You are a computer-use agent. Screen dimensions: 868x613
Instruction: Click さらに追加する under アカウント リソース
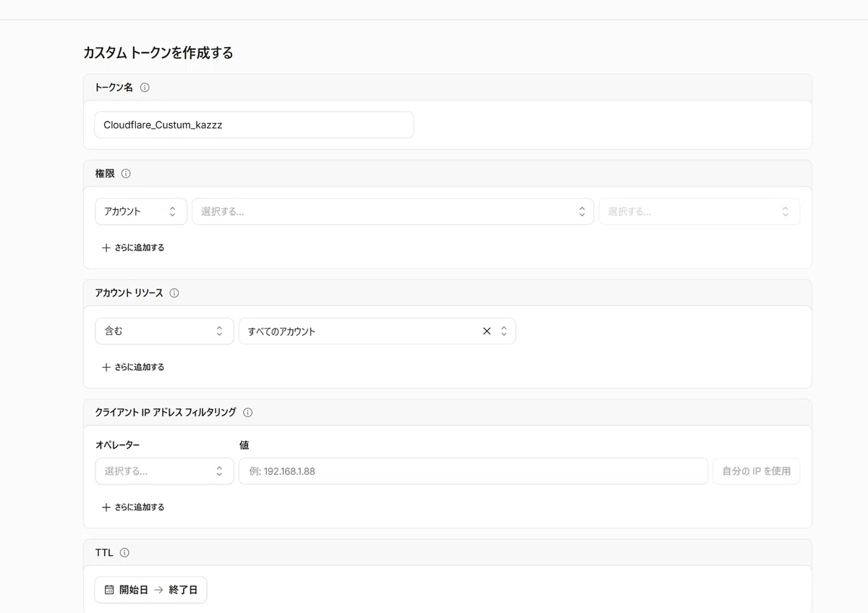pos(133,367)
